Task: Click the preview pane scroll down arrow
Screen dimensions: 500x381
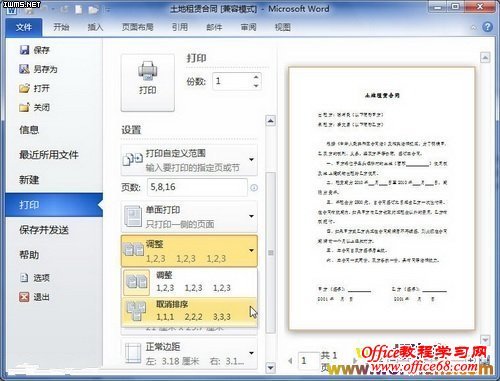Action: (x=485, y=340)
